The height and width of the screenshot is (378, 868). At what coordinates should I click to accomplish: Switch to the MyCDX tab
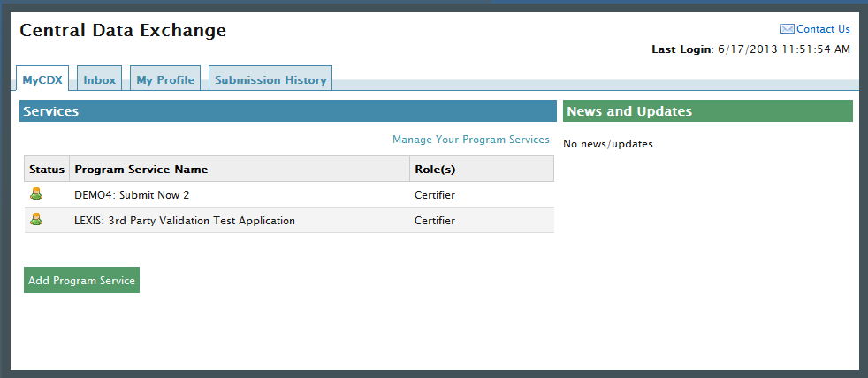42,79
